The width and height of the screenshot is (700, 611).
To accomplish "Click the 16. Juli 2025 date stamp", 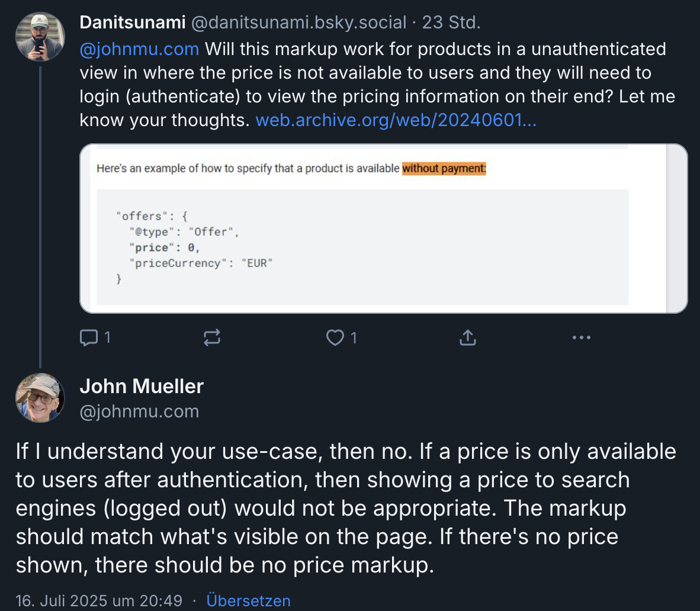I will pos(98,600).
